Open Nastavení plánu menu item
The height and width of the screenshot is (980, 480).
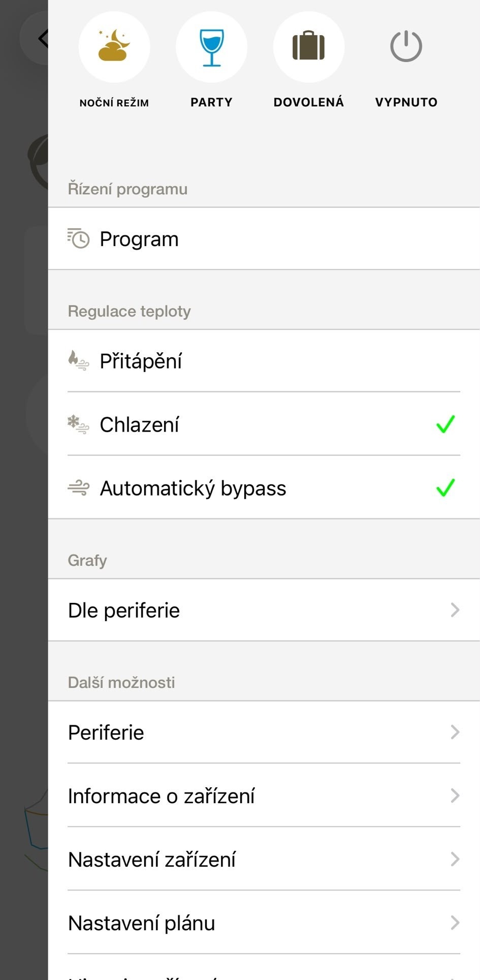click(x=264, y=923)
